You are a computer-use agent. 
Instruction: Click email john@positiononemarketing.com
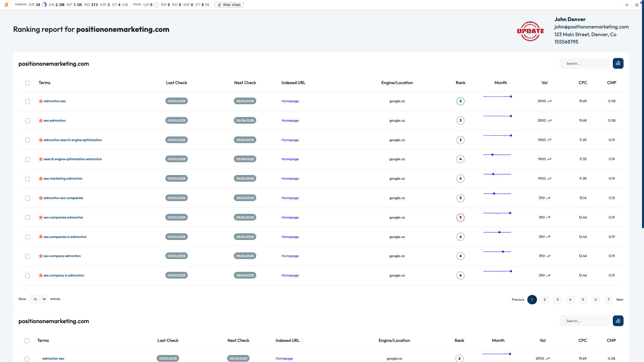pyautogui.click(x=591, y=27)
